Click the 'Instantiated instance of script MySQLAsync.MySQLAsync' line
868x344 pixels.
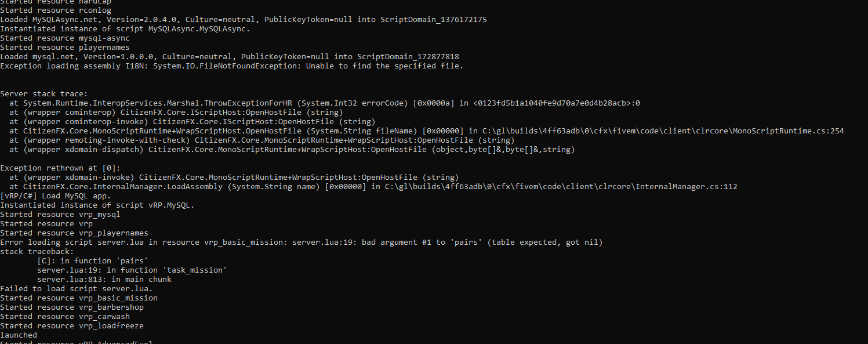click(x=125, y=28)
